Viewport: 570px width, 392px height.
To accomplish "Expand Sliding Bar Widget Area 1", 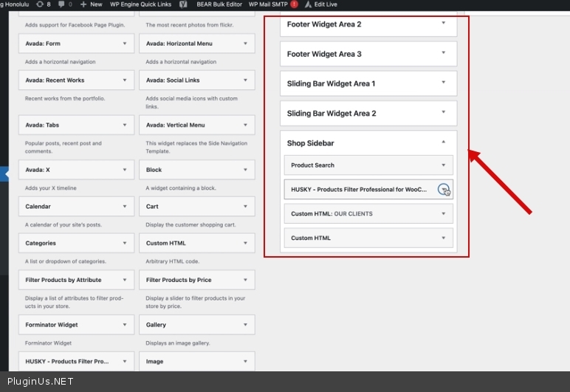I will tap(443, 83).
